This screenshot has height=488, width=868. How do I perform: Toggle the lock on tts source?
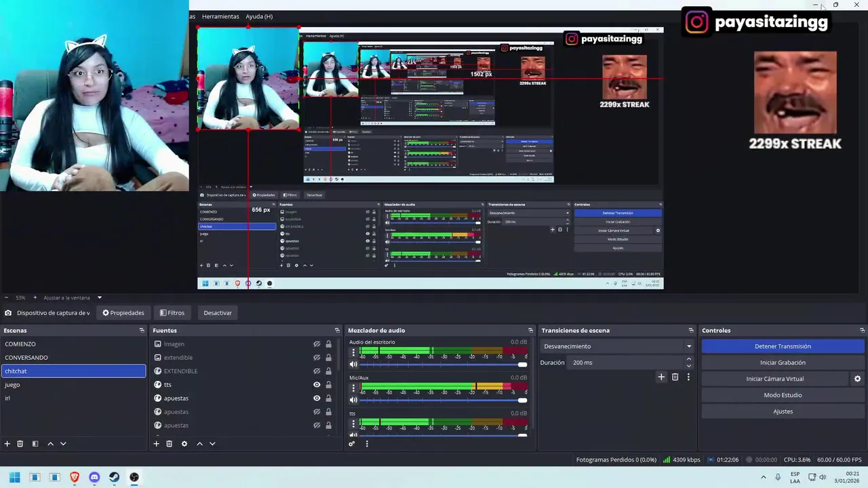click(x=329, y=385)
